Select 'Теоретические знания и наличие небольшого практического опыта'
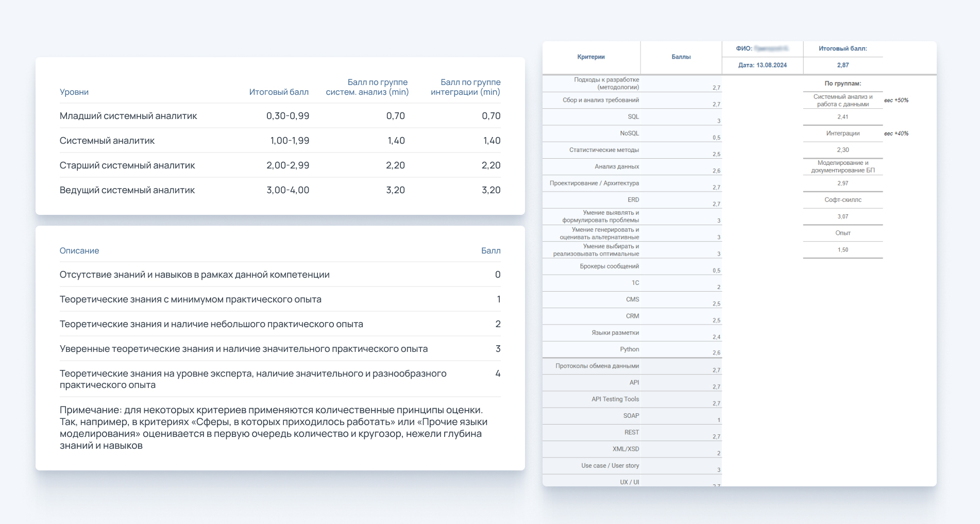The image size is (980, 524). click(x=280, y=324)
